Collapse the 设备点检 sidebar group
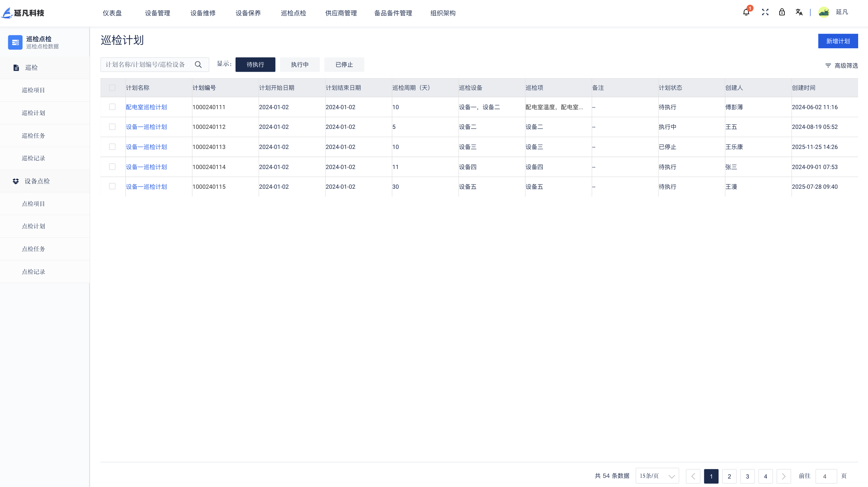The height and width of the screenshot is (487, 868). point(37,181)
